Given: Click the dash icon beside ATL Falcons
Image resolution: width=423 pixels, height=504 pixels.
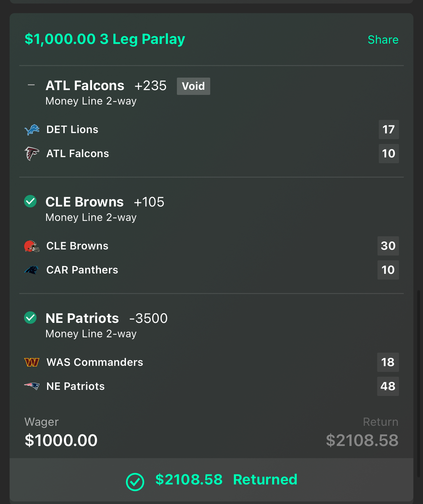Looking at the screenshot, I should pyautogui.click(x=31, y=85).
